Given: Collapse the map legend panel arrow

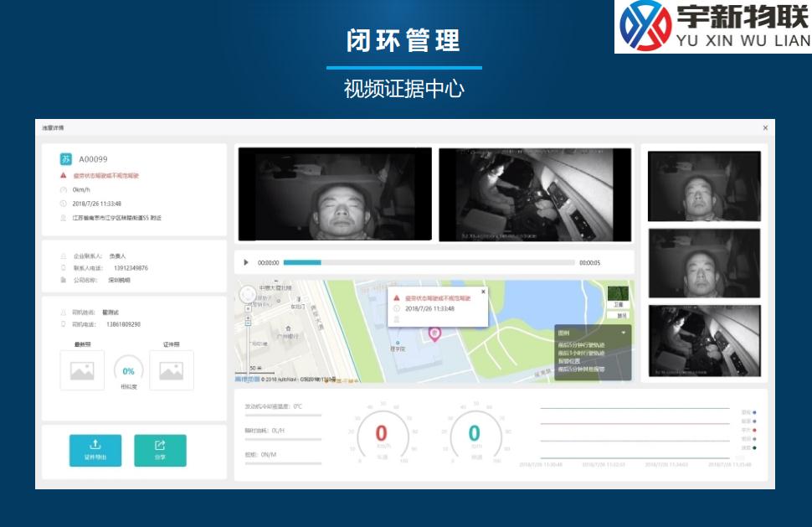Looking at the screenshot, I should coord(623,333).
